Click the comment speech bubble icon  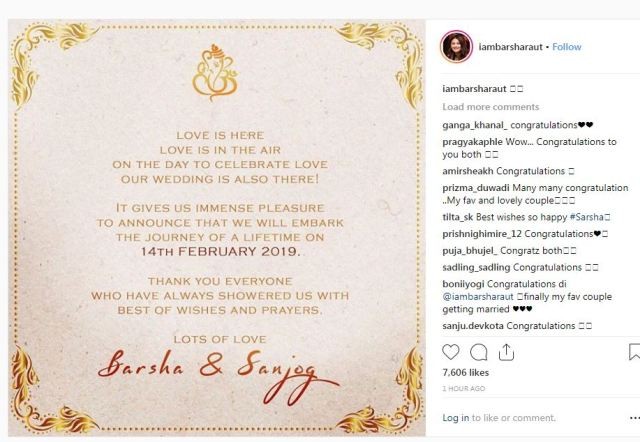(x=478, y=352)
